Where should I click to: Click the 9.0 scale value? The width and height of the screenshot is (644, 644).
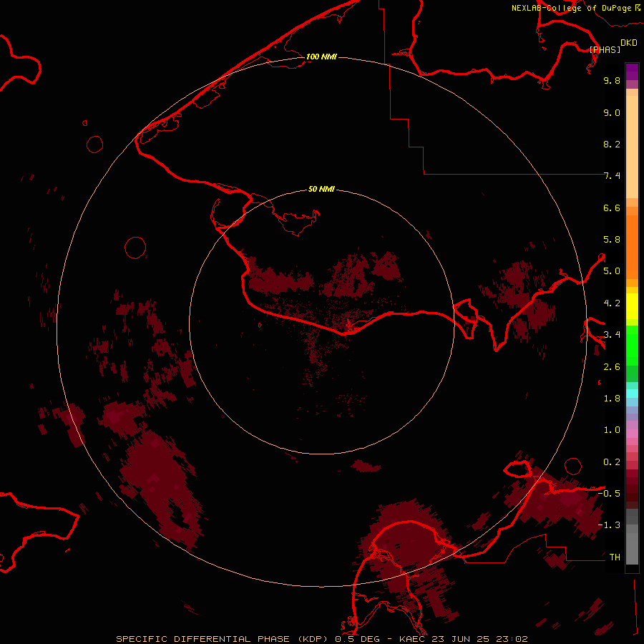click(x=612, y=112)
